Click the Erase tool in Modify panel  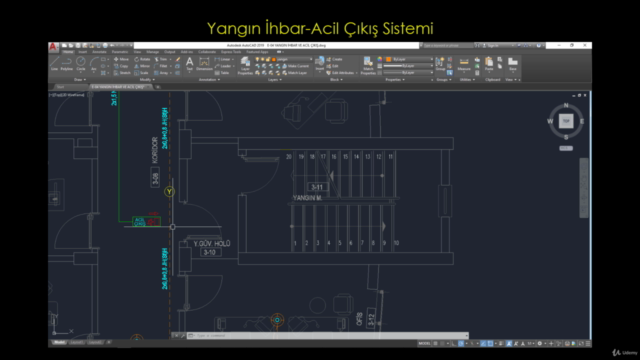point(178,59)
